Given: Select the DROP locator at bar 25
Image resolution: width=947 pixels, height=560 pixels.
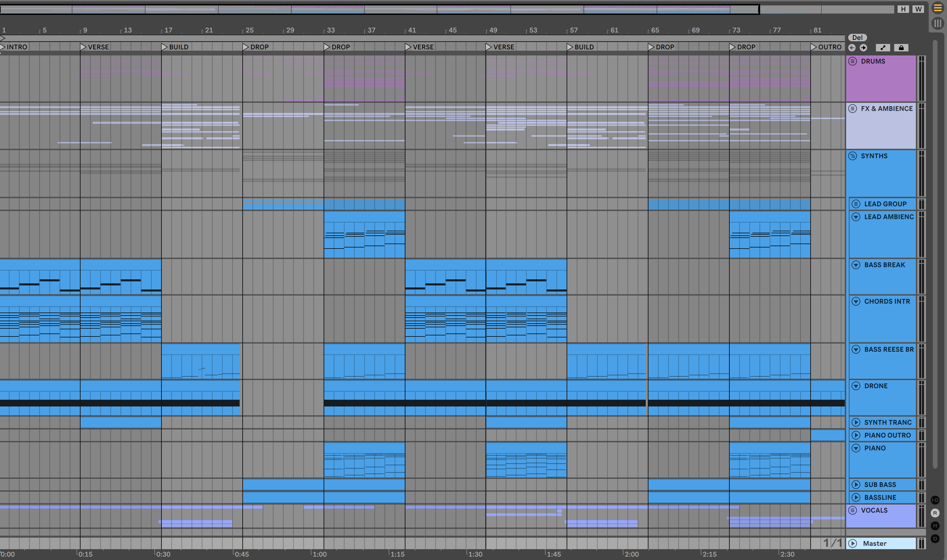Looking at the screenshot, I should pos(256,47).
